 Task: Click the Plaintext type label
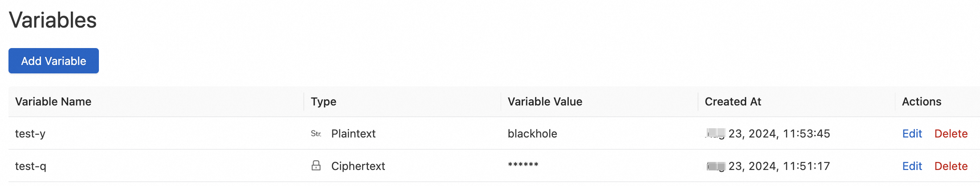click(x=353, y=133)
